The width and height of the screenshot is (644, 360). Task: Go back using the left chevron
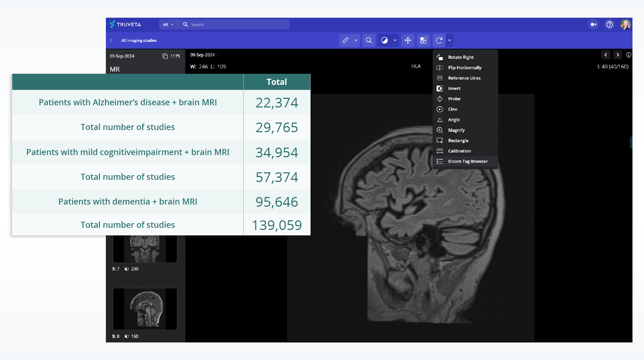tap(111, 40)
